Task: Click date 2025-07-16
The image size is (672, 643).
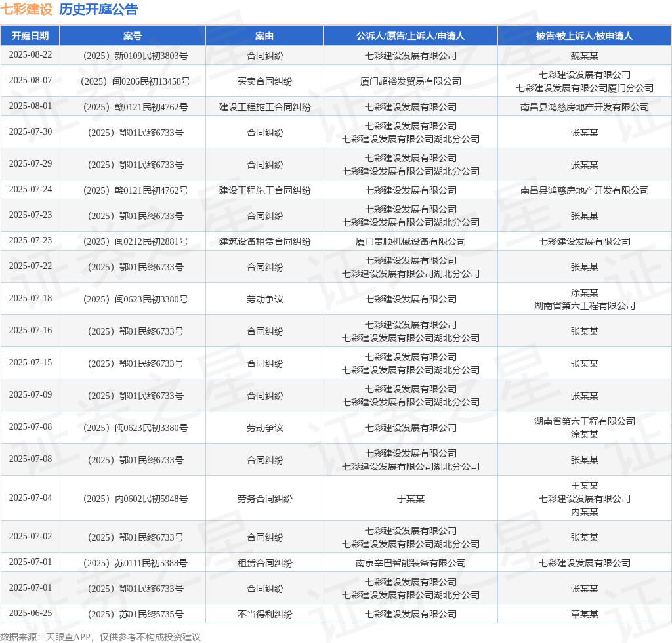Action: 30,330
